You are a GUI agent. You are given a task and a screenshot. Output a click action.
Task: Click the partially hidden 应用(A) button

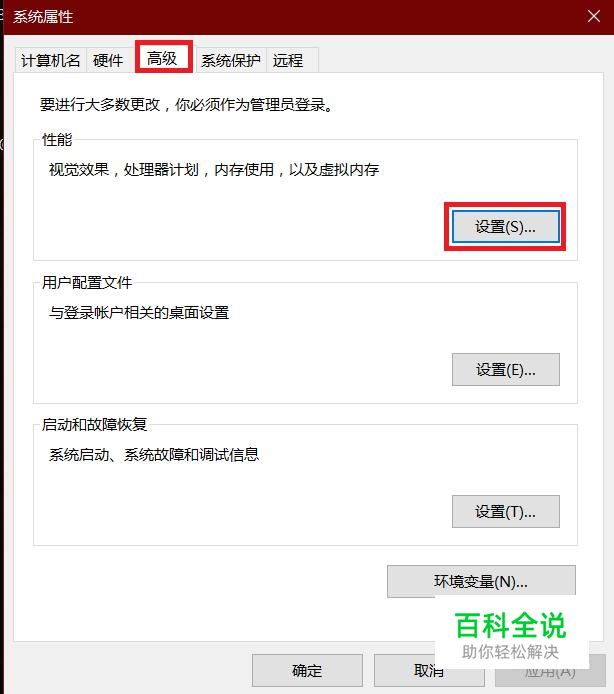[x=550, y=671]
